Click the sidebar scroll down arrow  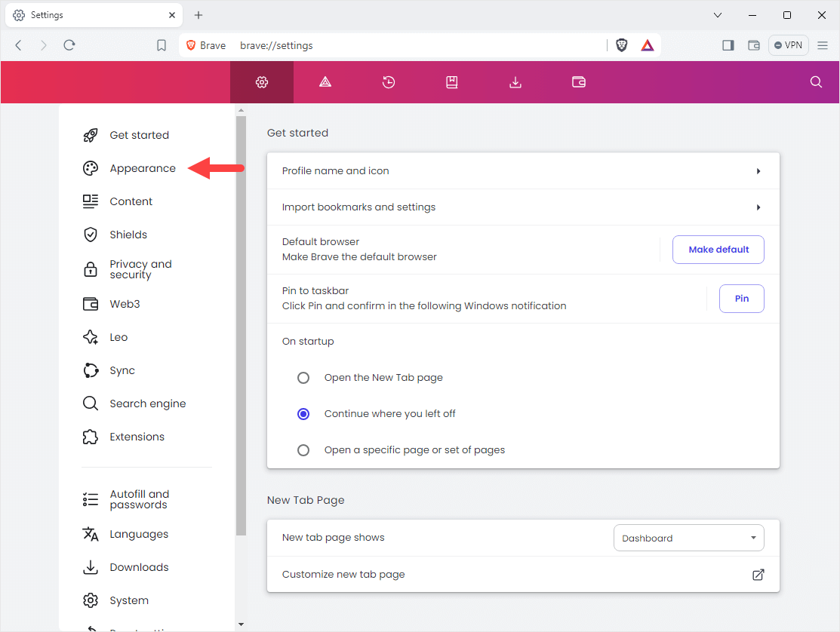tap(241, 624)
